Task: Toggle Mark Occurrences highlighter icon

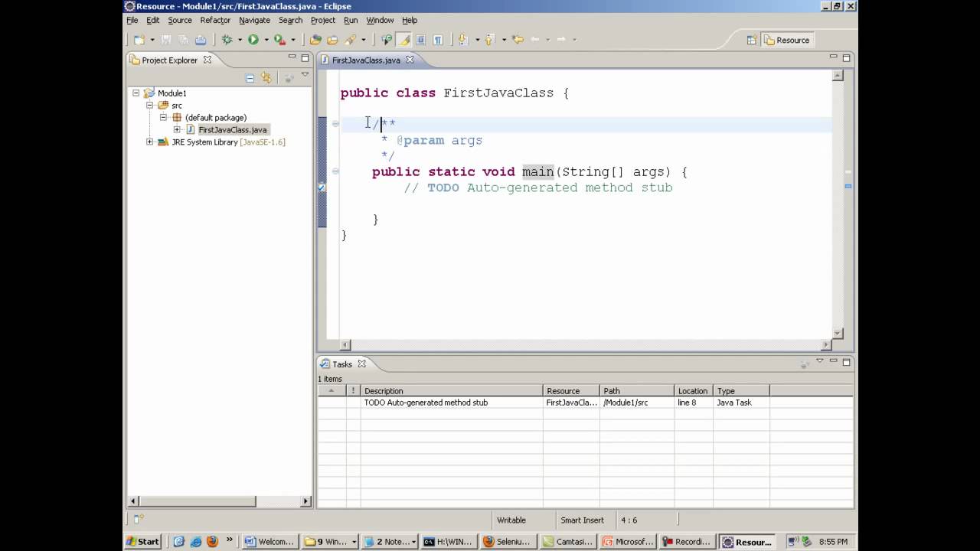Action: (x=404, y=40)
